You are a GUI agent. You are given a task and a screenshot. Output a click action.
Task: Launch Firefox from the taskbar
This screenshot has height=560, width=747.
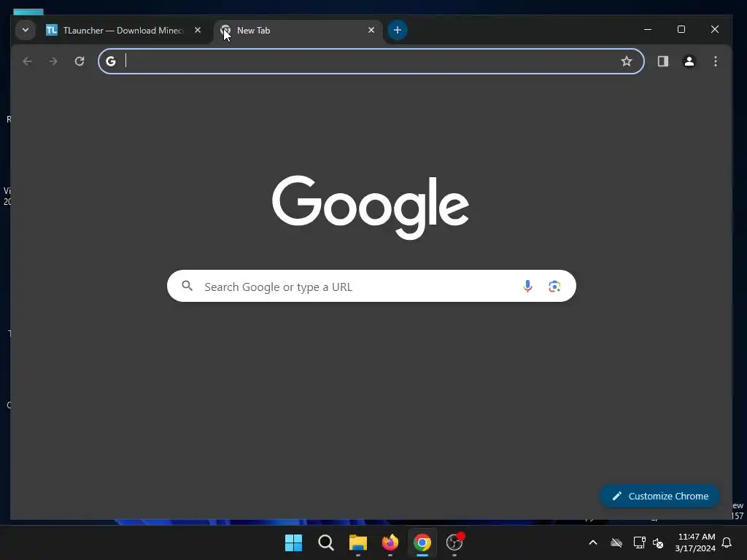point(390,542)
